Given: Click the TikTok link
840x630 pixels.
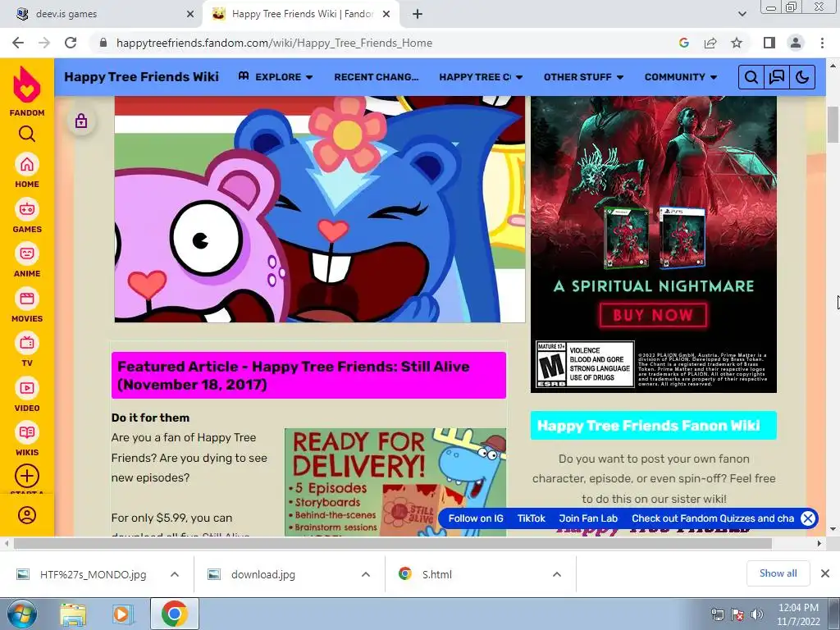Looking at the screenshot, I should 531,518.
